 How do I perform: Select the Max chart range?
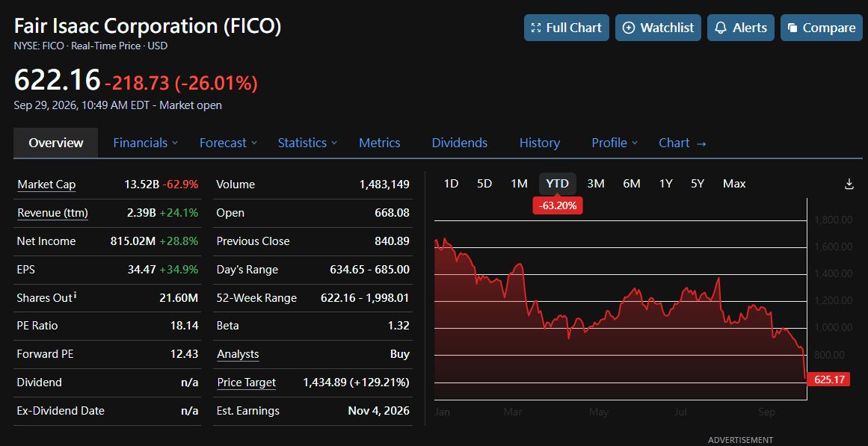click(734, 184)
